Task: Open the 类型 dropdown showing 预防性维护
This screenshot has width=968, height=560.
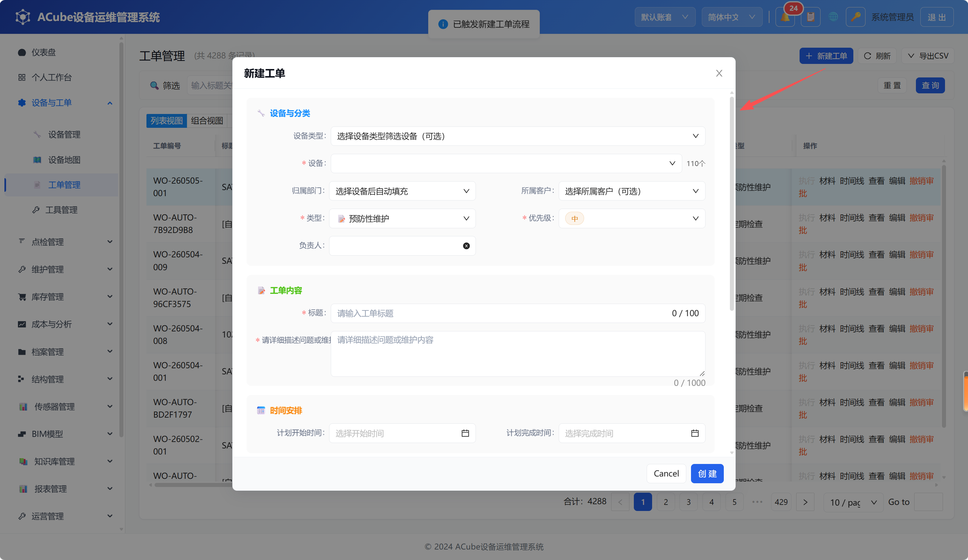Action: pyautogui.click(x=402, y=218)
